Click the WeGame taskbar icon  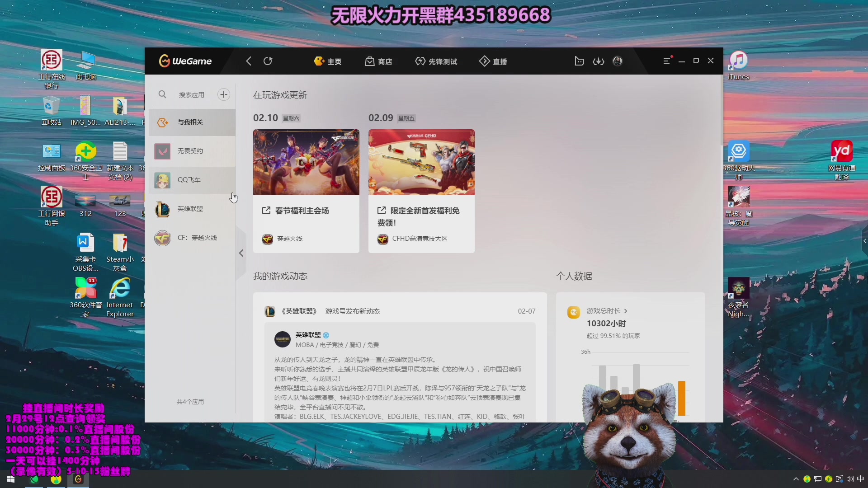[78, 479]
